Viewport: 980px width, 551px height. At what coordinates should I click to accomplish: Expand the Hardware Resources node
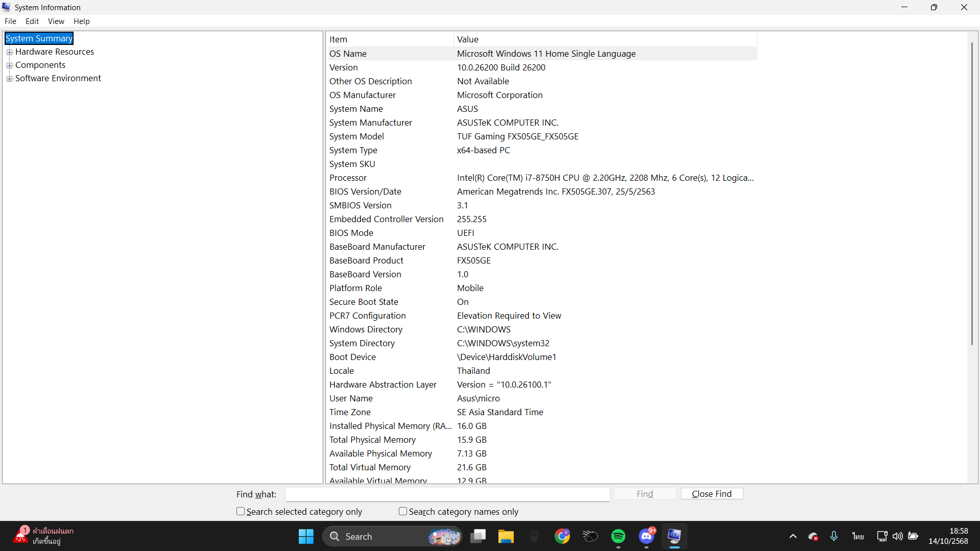coord(9,52)
